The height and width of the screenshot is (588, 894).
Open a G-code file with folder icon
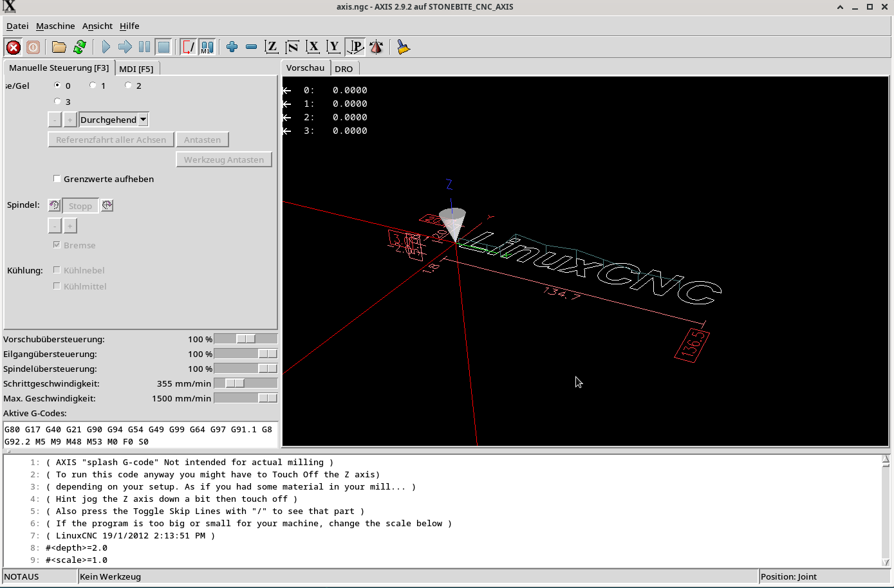point(59,47)
